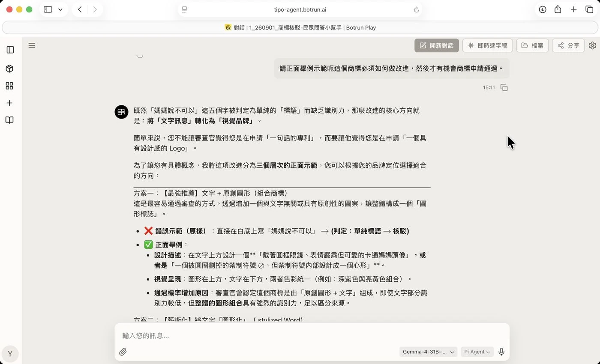Go back to the previous page

(x=80, y=9)
